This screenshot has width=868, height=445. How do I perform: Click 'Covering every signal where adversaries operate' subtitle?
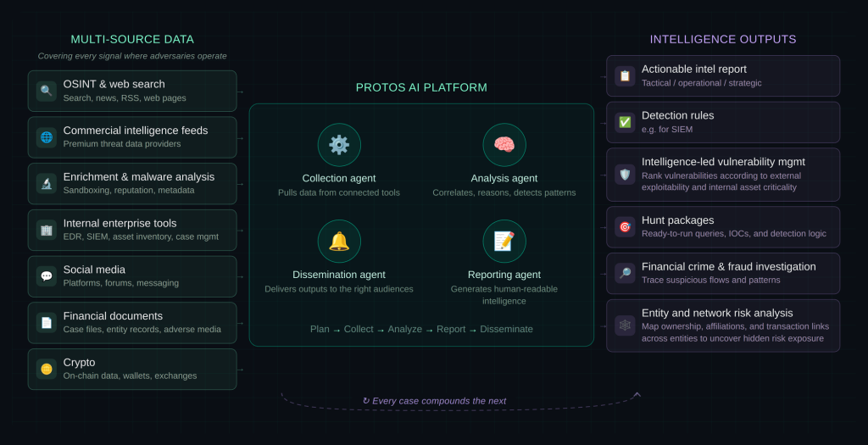tap(132, 56)
